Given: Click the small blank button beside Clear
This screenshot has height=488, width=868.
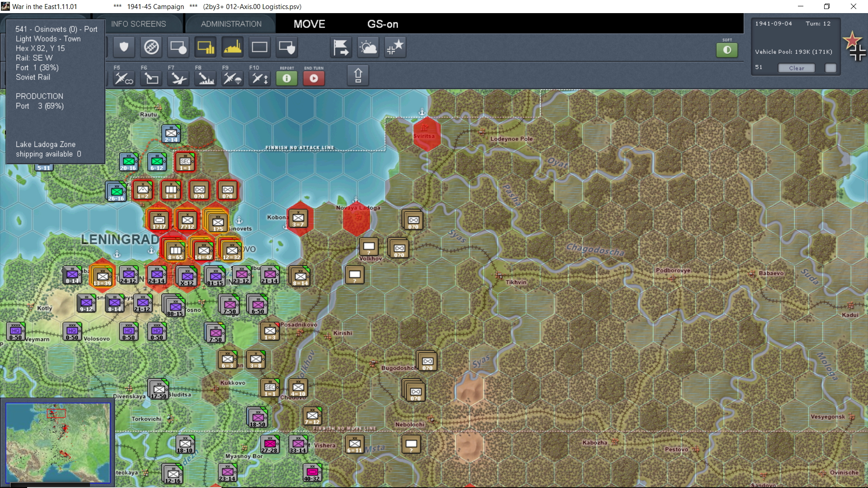Looking at the screenshot, I should point(830,68).
